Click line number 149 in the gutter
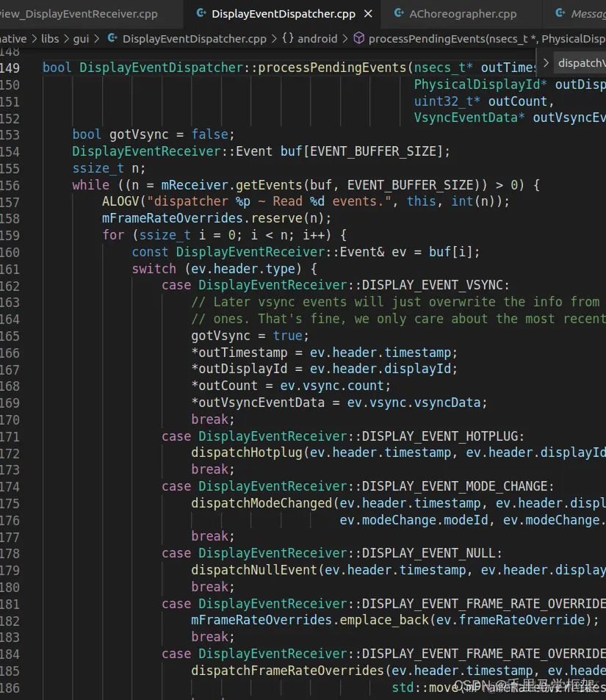Image resolution: width=606 pixels, height=700 pixels. pyautogui.click(x=10, y=68)
